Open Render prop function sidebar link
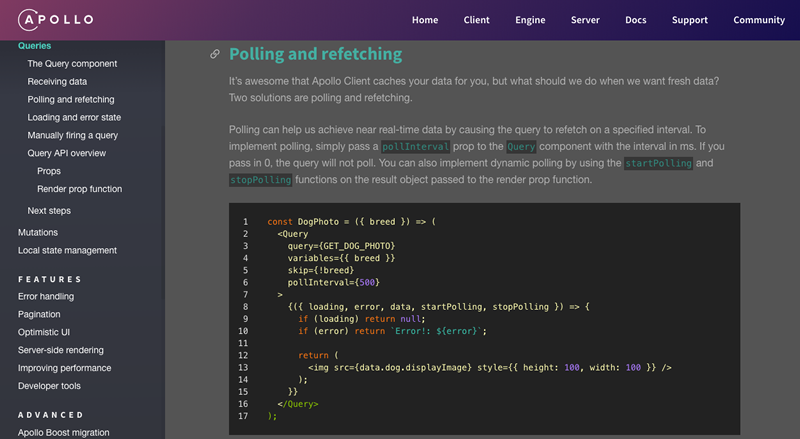Screen dimensions: 800x439 (x=80, y=188)
